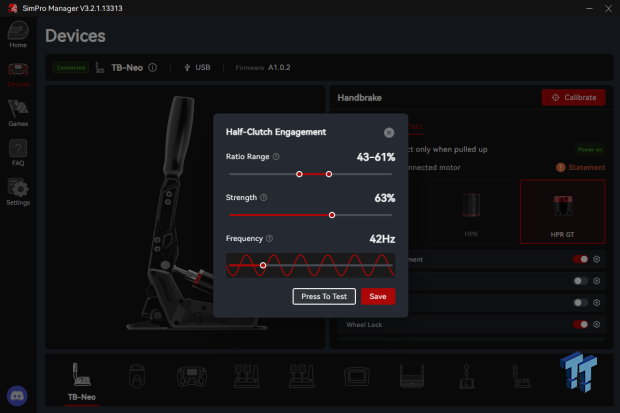The height and width of the screenshot is (413, 620).
Task: Click the 43-61% ratio range value
Action: [x=376, y=157]
